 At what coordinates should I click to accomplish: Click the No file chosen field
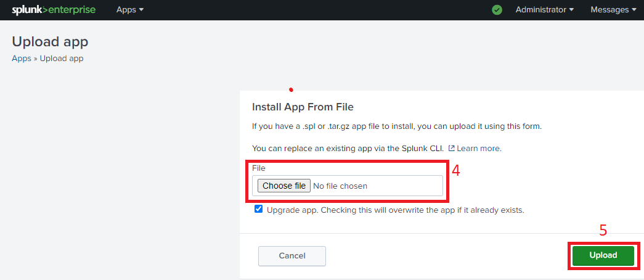tap(340, 186)
